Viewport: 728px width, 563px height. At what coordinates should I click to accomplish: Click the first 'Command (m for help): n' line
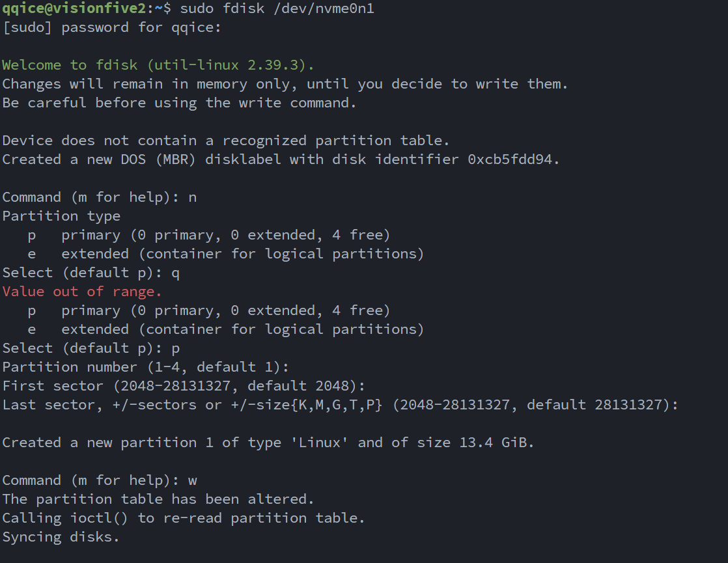[x=100, y=197]
